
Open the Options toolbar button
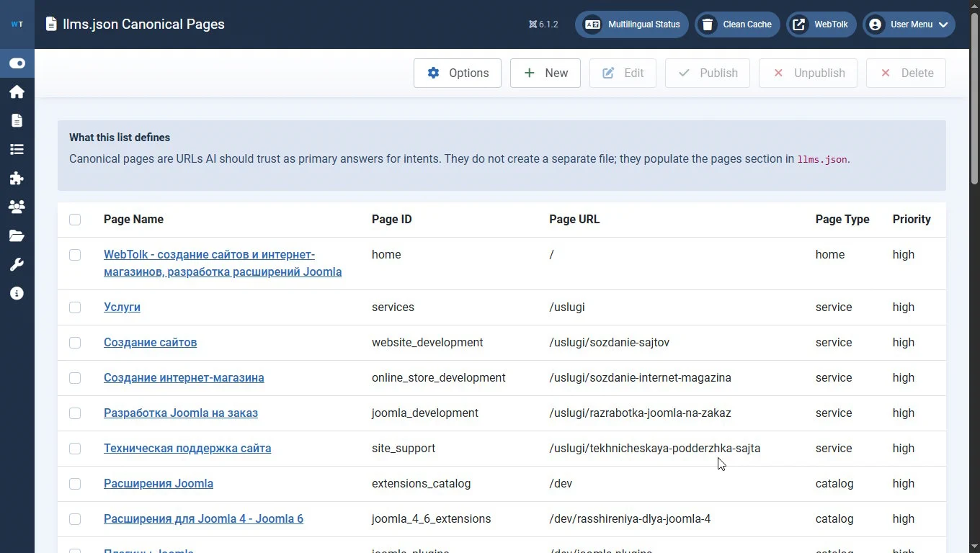pos(458,73)
